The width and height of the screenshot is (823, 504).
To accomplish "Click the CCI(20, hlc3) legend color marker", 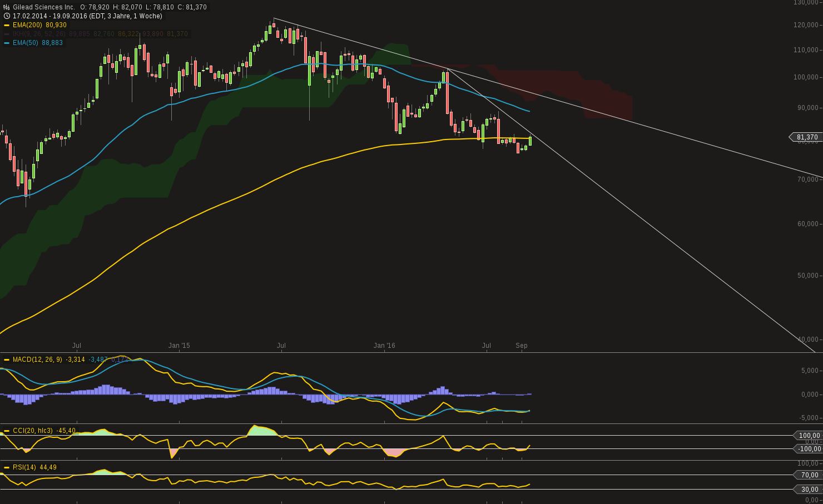I will coord(6,430).
